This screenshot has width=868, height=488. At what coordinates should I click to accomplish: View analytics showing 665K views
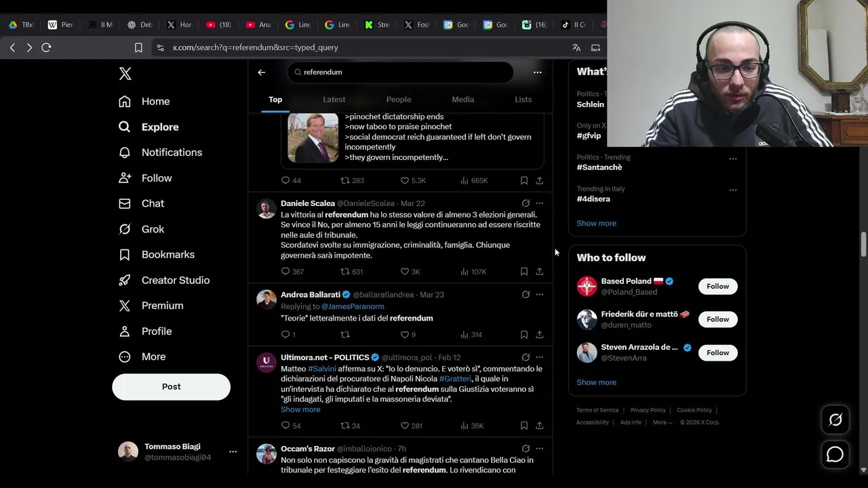[x=474, y=180]
